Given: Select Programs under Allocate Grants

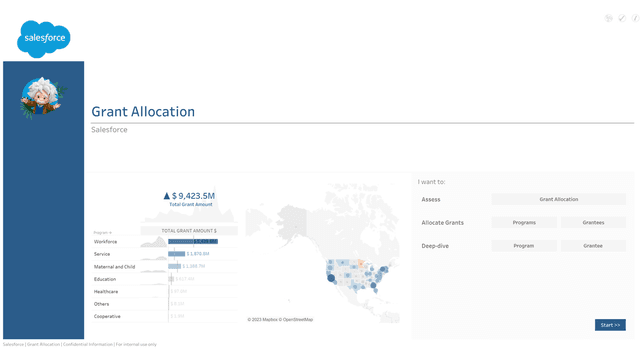Looking at the screenshot, I should click(x=524, y=223).
